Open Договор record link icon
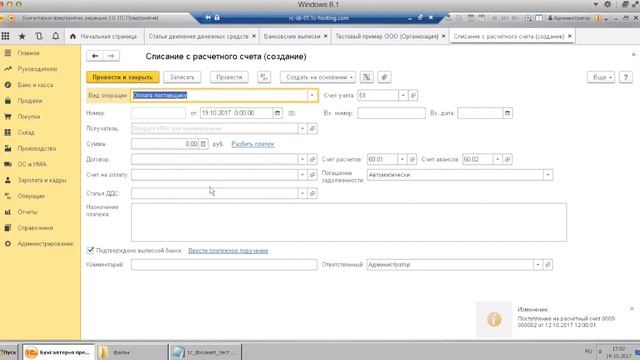 (x=312, y=159)
